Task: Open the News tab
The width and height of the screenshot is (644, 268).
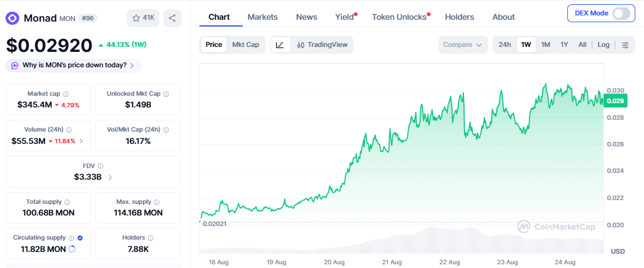Action: (x=307, y=17)
